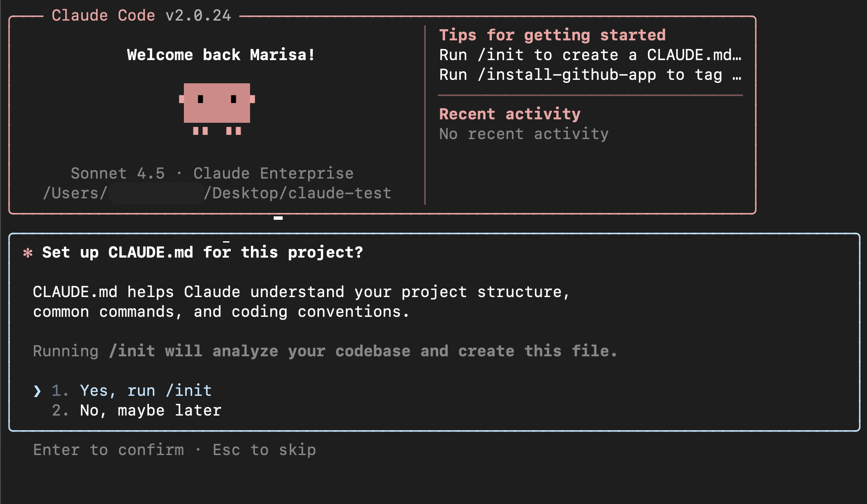Click the Esc to skip hint
Screen dimensions: 867x504
click(x=264, y=450)
